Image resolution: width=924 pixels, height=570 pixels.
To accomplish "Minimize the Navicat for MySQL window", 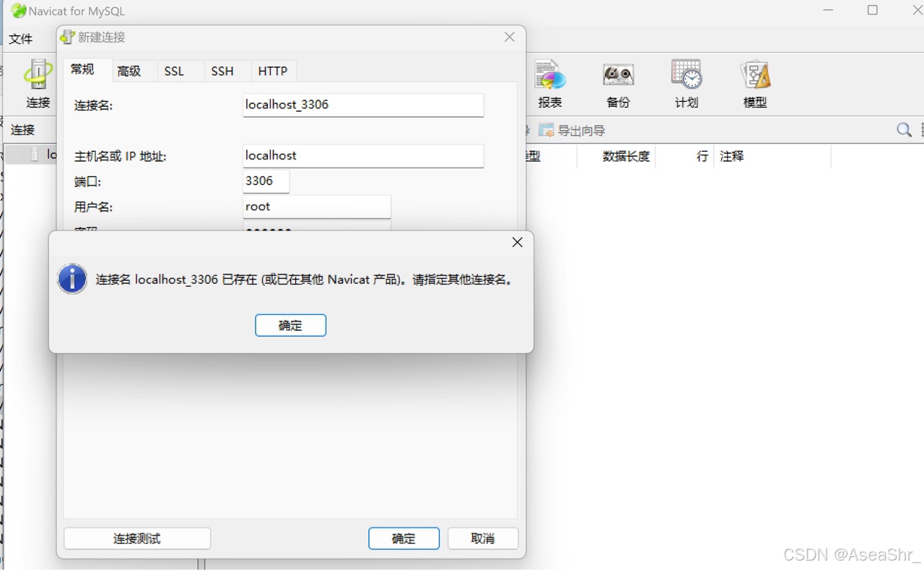I will (829, 10).
